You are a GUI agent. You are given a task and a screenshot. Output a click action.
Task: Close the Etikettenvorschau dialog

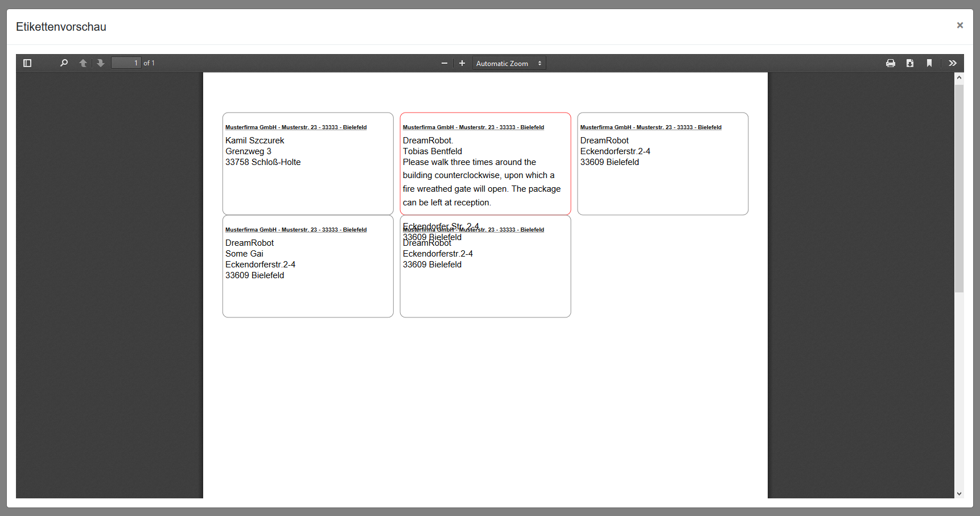(x=960, y=25)
